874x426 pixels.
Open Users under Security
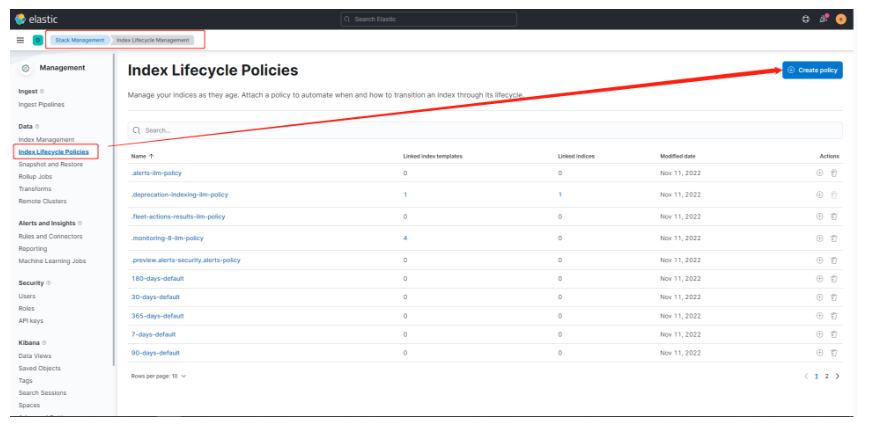coord(27,296)
